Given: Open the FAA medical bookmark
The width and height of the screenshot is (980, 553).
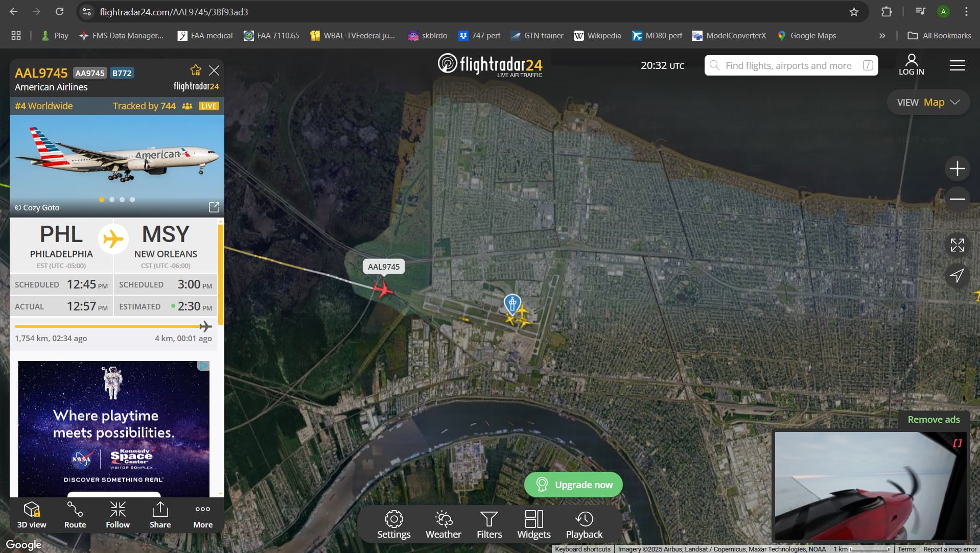Looking at the screenshot, I should click(x=205, y=35).
